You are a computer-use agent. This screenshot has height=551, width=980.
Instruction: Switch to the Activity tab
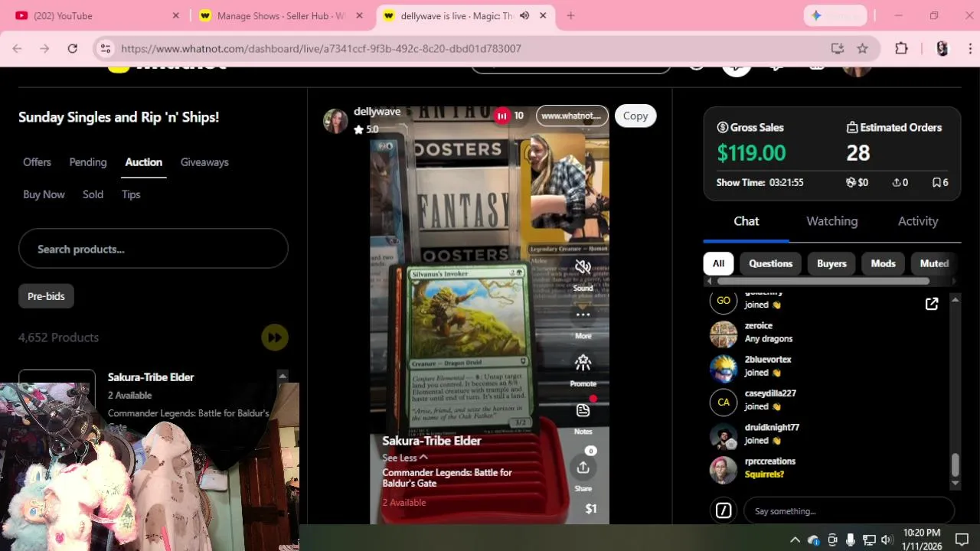pyautogui.click(x=918, y=221)
